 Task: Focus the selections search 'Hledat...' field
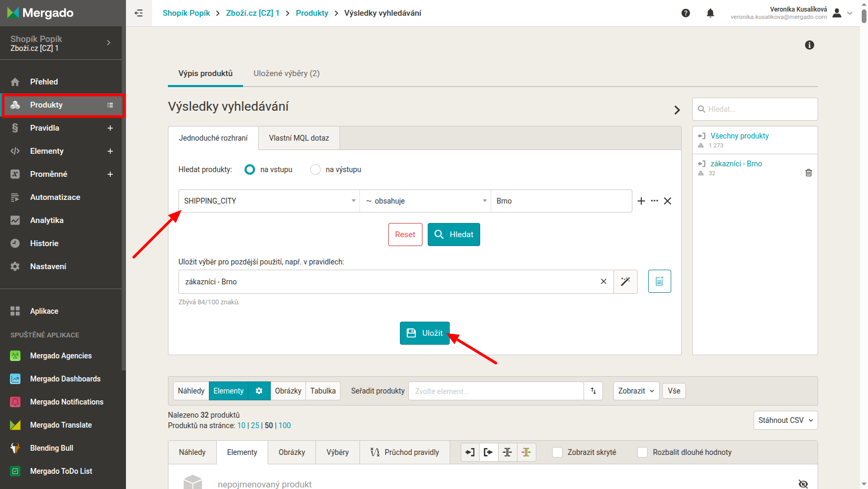(x=755, y=109)
